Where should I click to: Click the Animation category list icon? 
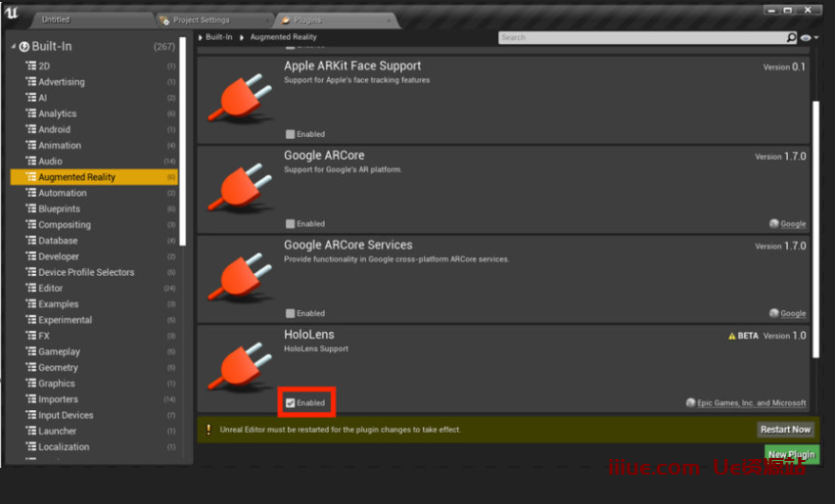click(x=31, y=145)
